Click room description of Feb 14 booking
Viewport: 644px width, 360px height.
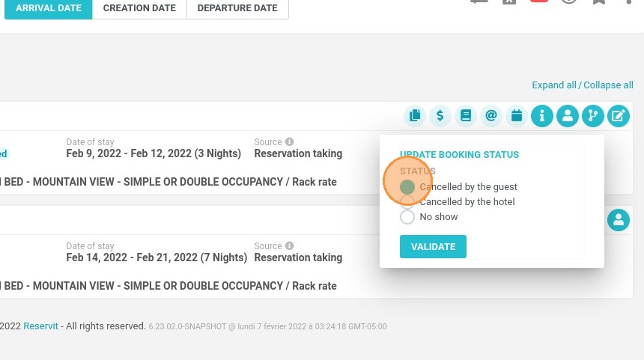click(x=168, y=286)
